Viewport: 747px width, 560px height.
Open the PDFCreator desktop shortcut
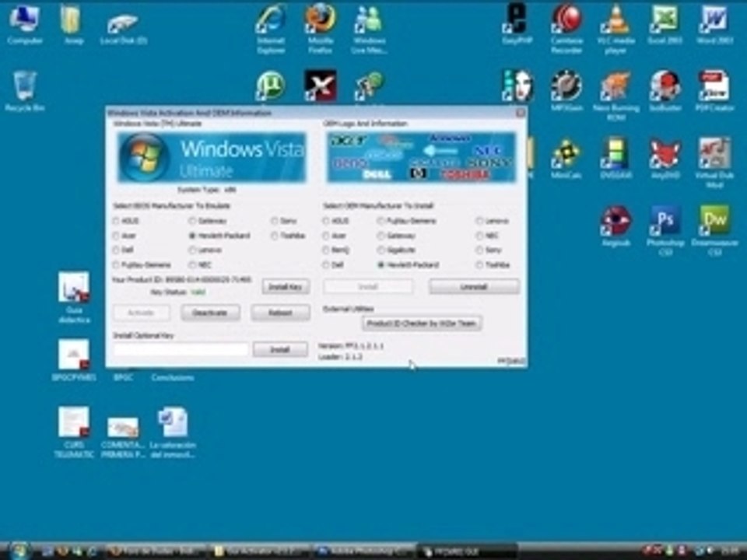click(x=714, y=91)
